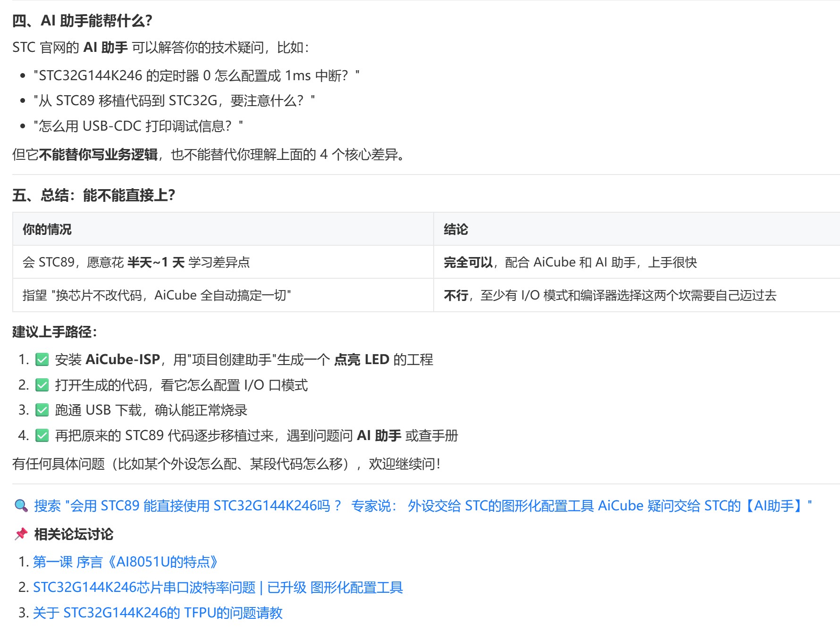Click bullet text STC32G144K246 的定时器 0 怎么配置成 1ms 中断

(196, 75)
